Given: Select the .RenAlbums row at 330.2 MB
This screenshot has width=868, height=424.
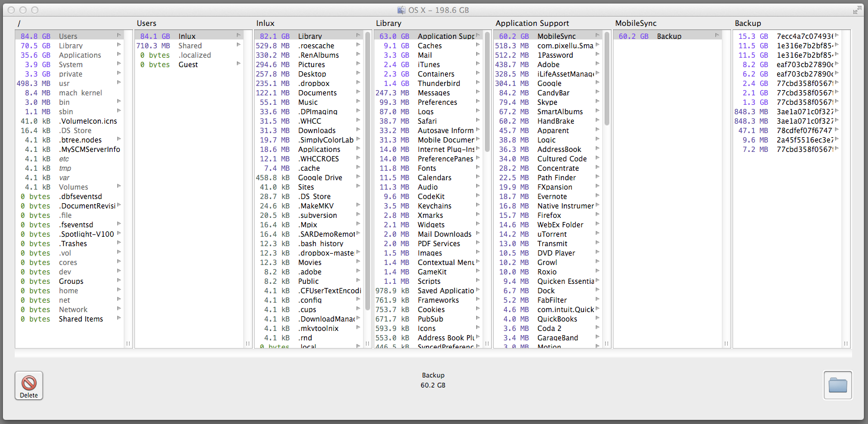Looking at the screenshot, I should point(309,55).
